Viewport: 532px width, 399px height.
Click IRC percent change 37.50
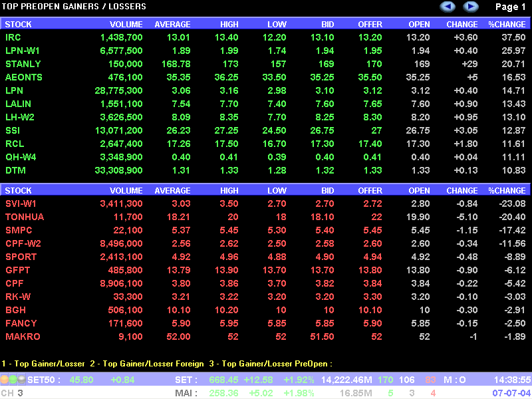click(x=513, y=37)
